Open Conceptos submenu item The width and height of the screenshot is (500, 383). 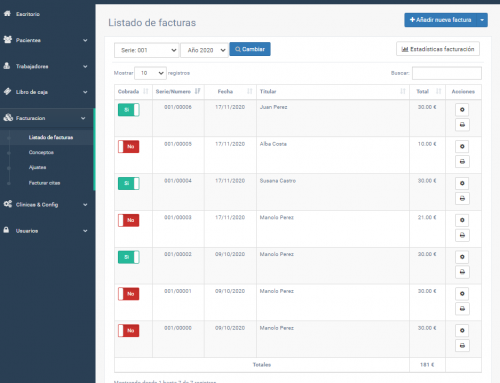point(41,152)
